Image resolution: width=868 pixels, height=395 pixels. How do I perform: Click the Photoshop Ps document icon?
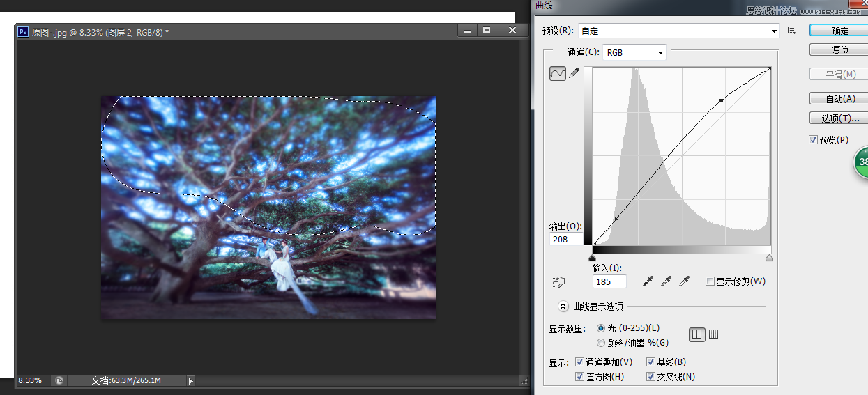[x=22, y=31]
